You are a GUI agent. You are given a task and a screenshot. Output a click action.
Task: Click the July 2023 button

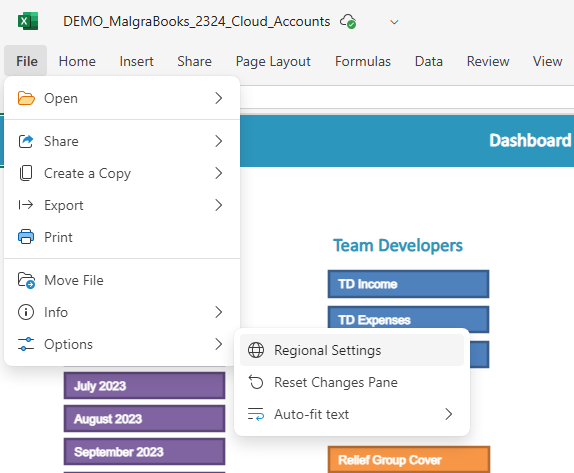pyautogui.click(x=144, y=386)
